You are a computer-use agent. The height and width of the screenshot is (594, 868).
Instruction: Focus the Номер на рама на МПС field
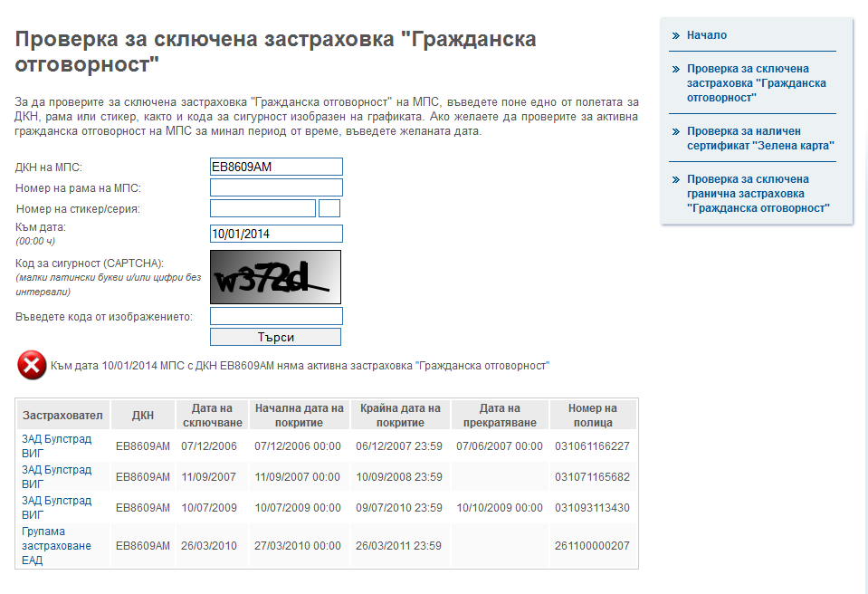tap(276, 187)
